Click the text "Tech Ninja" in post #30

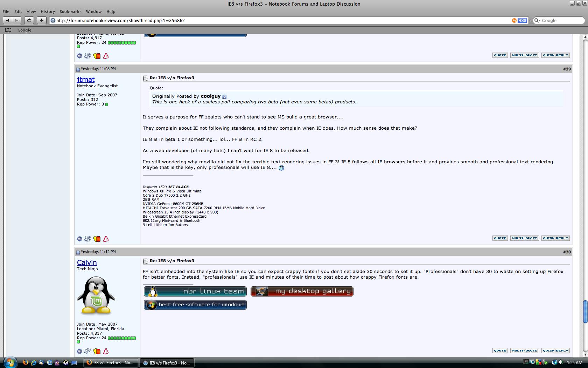point(87,269)
